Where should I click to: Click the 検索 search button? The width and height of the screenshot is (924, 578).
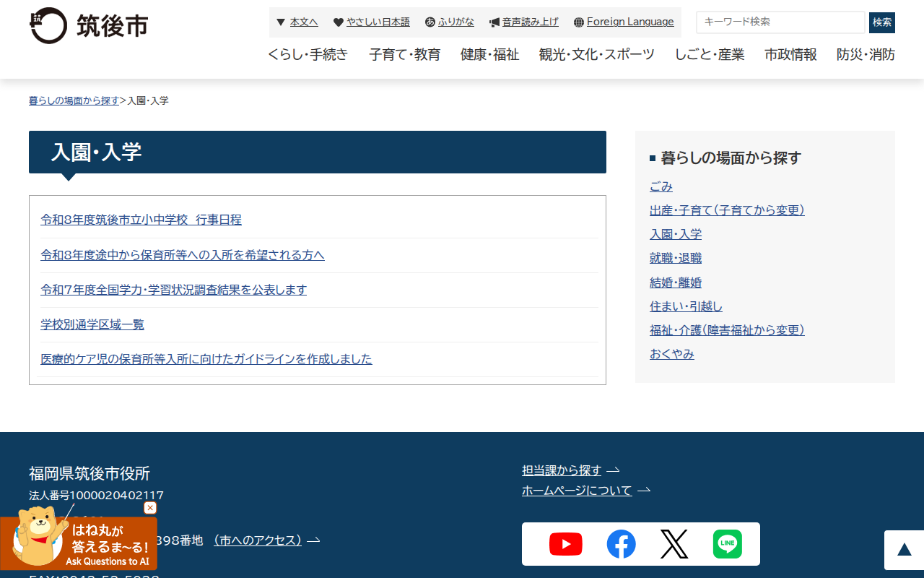882,22
